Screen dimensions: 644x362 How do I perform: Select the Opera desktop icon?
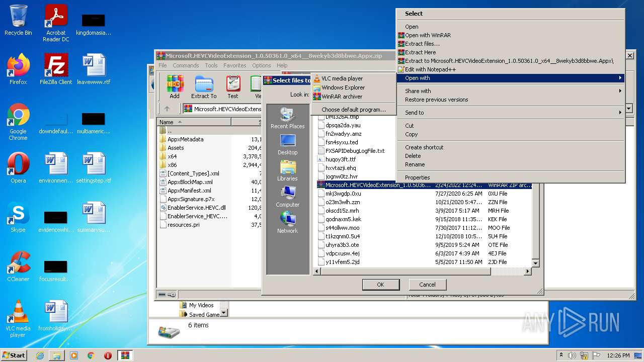18,168
